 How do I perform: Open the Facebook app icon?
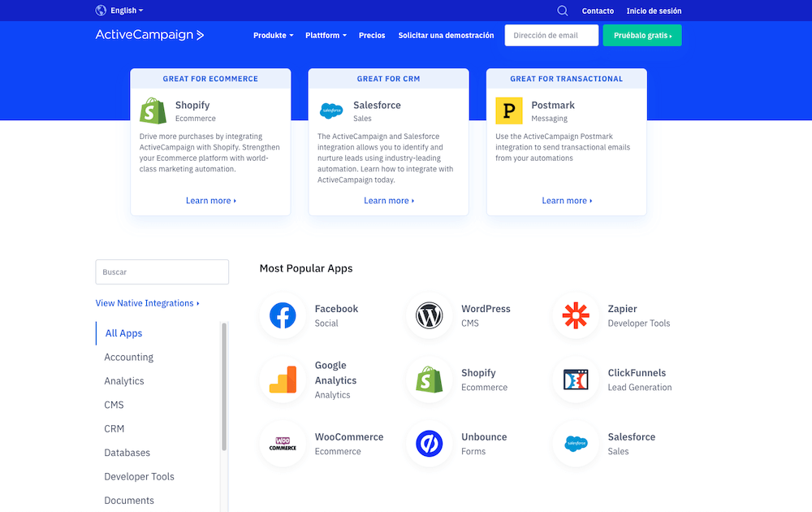pos(283,315)
